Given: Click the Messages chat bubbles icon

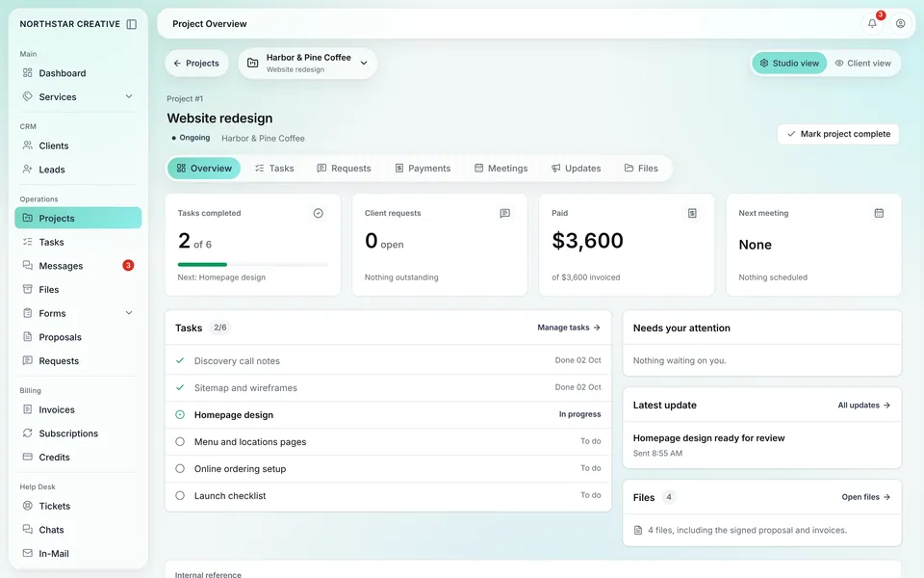Looking at the screenshot, I should pyautogui.click(x=27, y=266).
